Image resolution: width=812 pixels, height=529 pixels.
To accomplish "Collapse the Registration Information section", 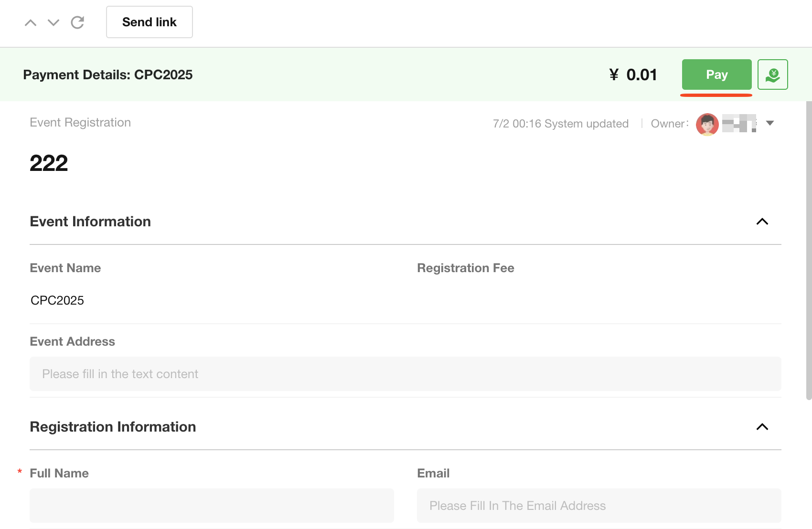I will pyautogui.click(x=762, y=427).
